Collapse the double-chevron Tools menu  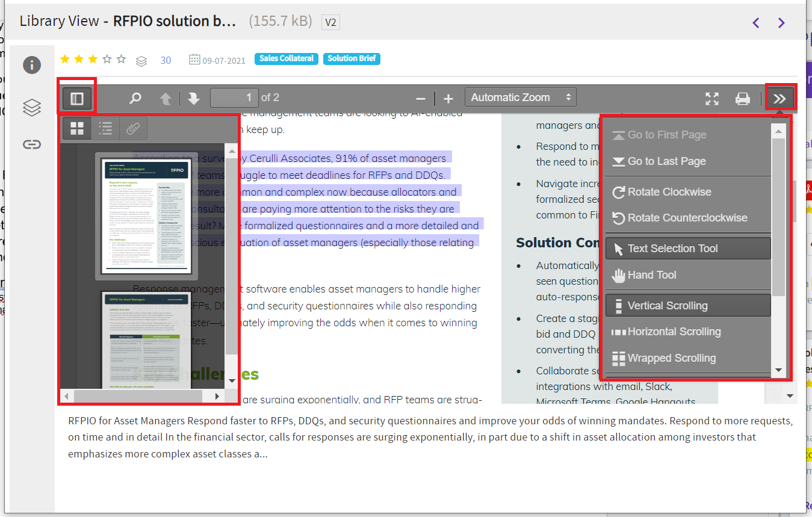[x=780, y=98]
